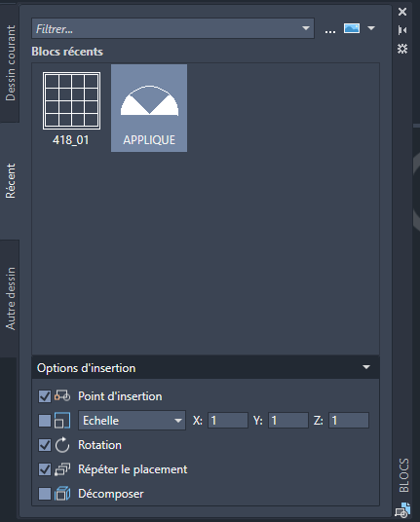The width and height of the screenshot is (420, 522).
Task: Switch to the Dessin courant tab
Action: [10, 63]
